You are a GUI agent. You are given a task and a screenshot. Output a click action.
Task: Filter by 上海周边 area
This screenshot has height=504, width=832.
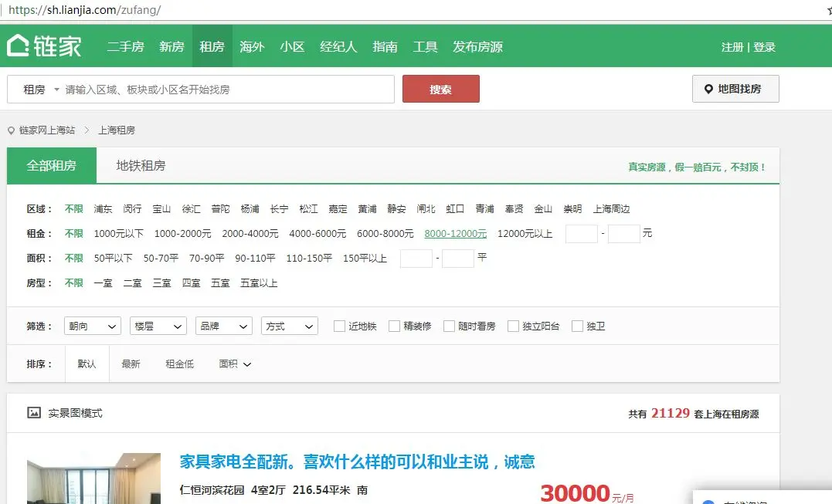click(x=611, y=209)
